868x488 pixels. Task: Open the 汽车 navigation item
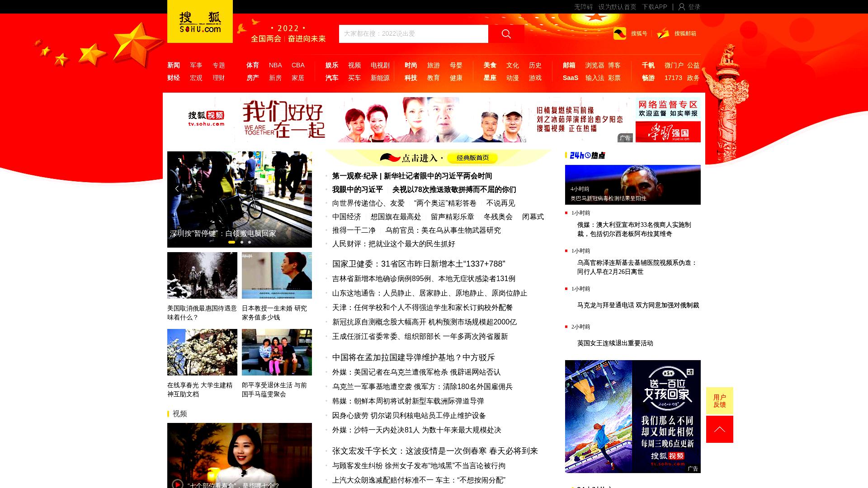(x=332, y=78)
